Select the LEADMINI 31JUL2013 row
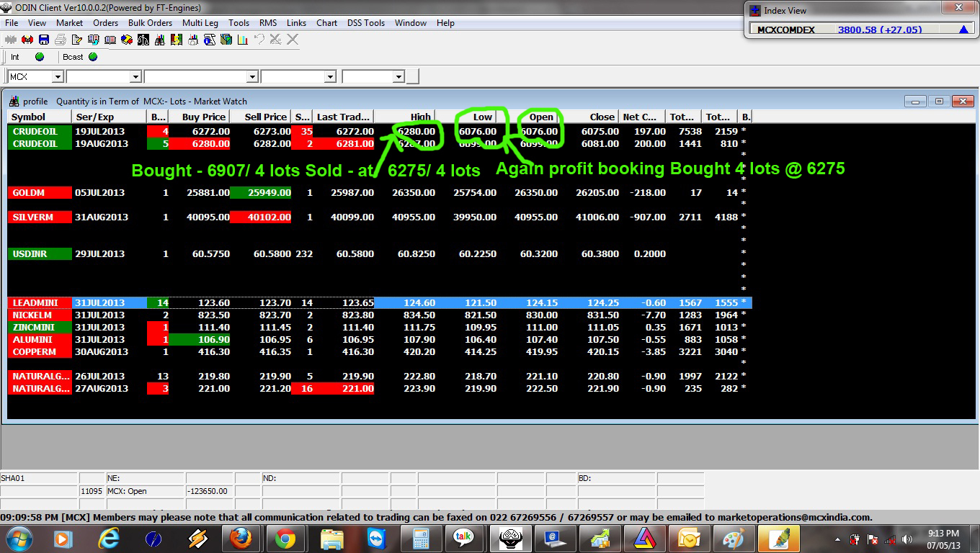Viewport: 980px width, 553px height. [380, 303]
